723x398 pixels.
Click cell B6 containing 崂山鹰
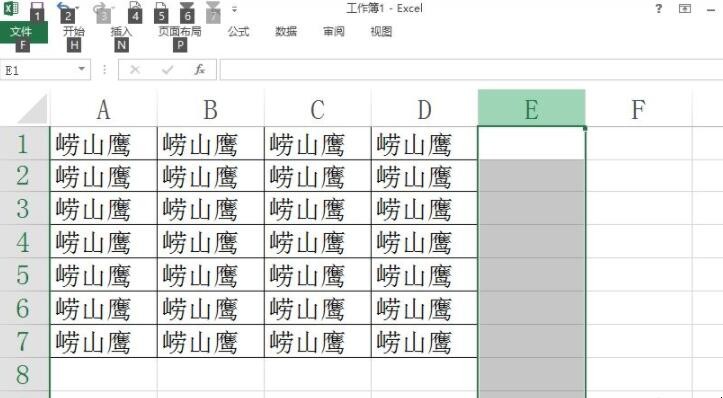tap(211, 308)
